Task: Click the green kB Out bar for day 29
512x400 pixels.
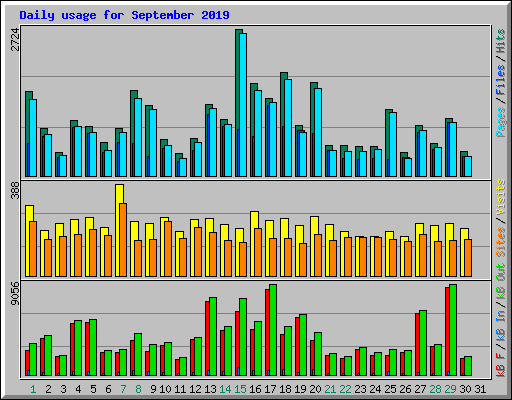Action: click(453, 330)
